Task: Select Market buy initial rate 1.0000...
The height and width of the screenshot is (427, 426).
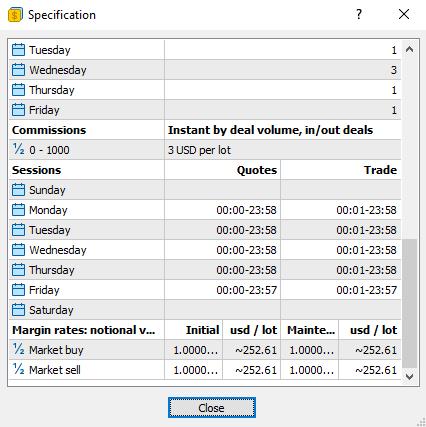Action: (x=196, y=350)
